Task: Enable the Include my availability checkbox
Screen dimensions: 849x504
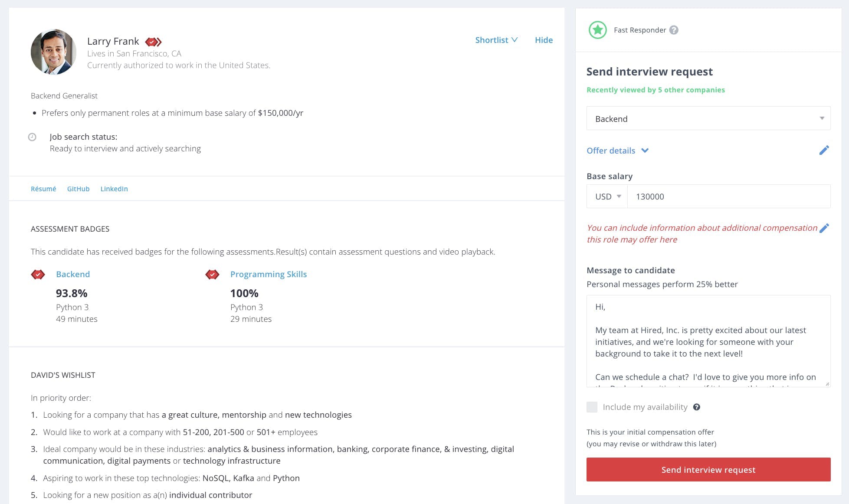Action: click(592, 407)
